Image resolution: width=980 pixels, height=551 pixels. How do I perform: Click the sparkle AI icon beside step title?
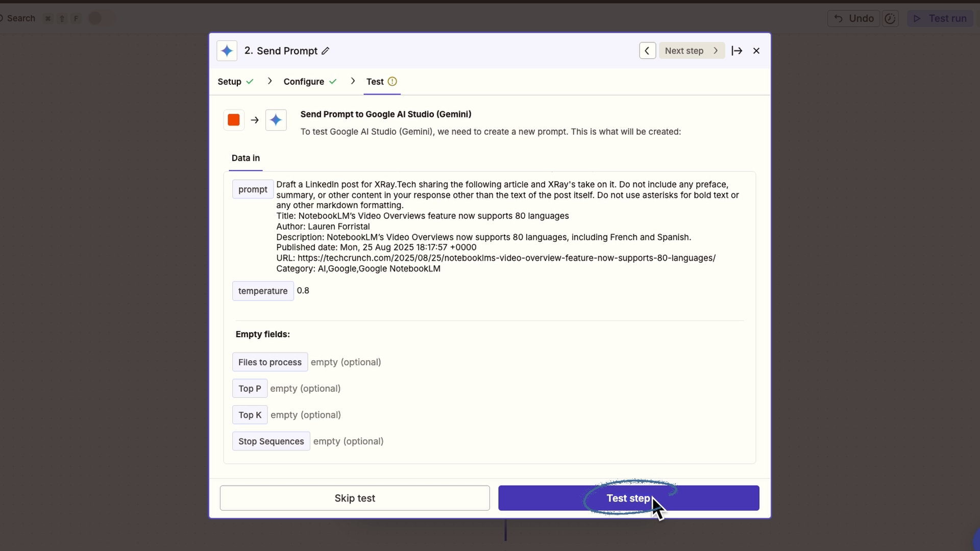tap(227, 51)
